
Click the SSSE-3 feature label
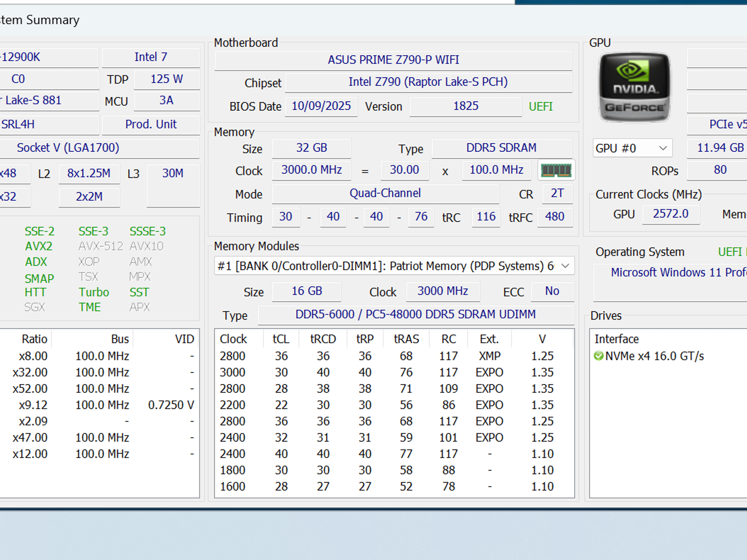(x=148, y=232)
